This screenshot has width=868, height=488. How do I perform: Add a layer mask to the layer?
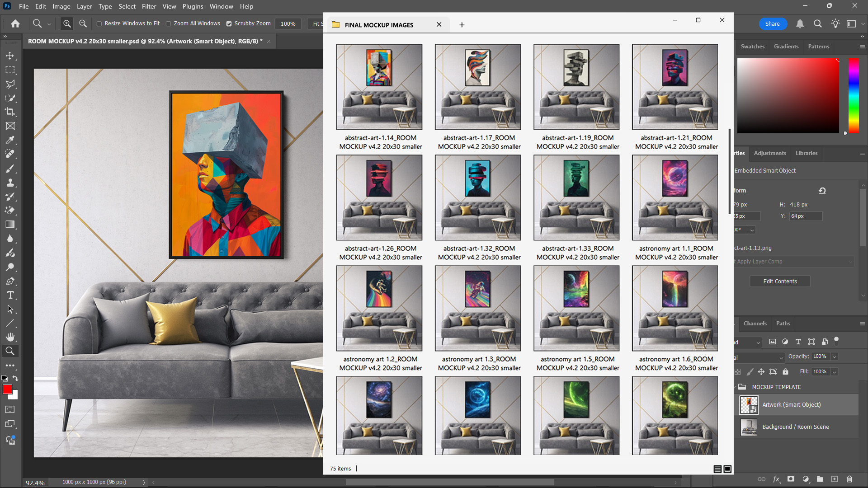[x=791, y=479]
